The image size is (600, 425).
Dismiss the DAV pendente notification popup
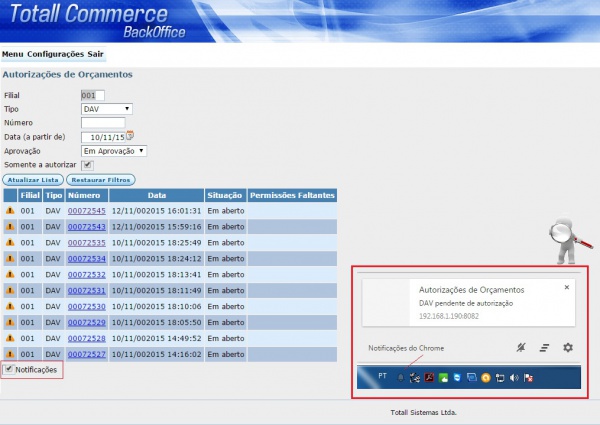[566, 287]
